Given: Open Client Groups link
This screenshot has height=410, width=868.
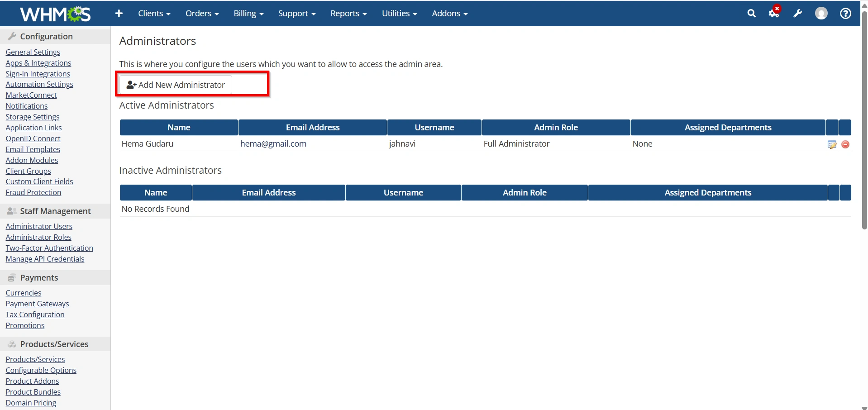Looking at the screenshot, I should 28,171.
